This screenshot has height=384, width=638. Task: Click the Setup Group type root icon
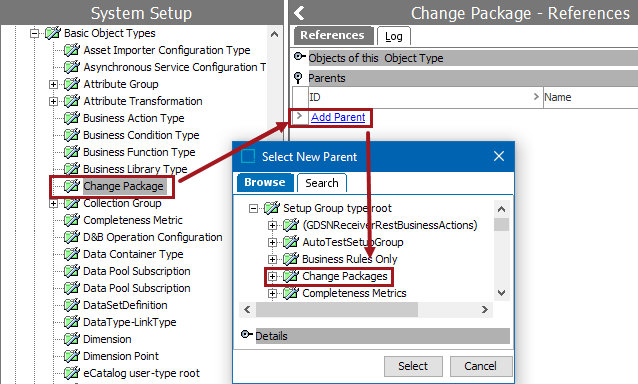[272, 208]
